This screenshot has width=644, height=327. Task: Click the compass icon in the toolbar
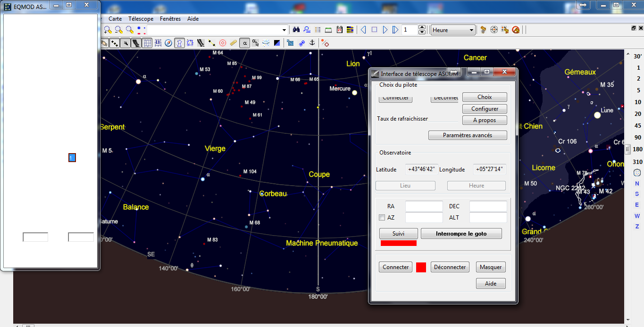pos(168,43)
